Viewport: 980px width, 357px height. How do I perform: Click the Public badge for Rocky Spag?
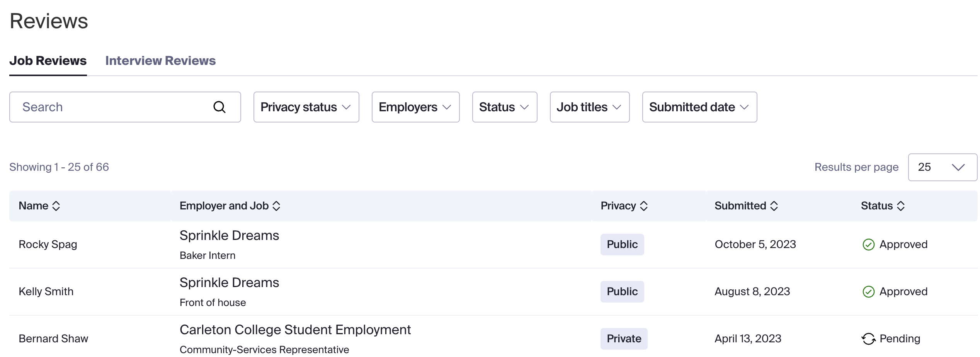point(622,245)
